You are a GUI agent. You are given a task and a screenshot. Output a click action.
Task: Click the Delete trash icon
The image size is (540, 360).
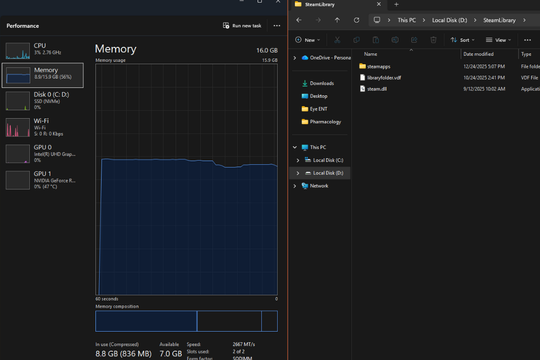tap(433, 40)
